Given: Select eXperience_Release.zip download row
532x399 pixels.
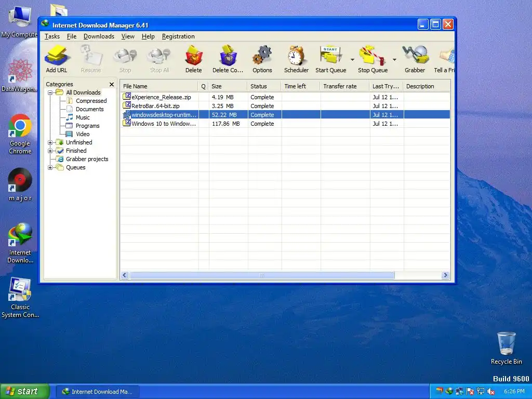Looking at the screenshot, I should [285, 97].
